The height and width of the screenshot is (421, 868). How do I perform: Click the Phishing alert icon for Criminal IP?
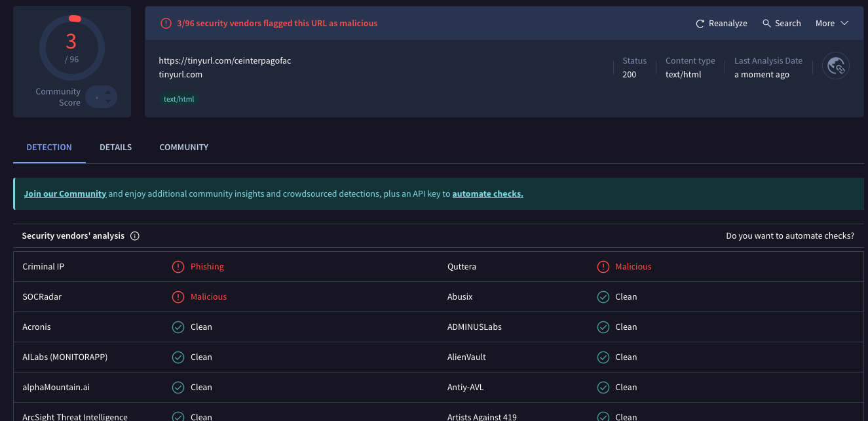(178, 267)
